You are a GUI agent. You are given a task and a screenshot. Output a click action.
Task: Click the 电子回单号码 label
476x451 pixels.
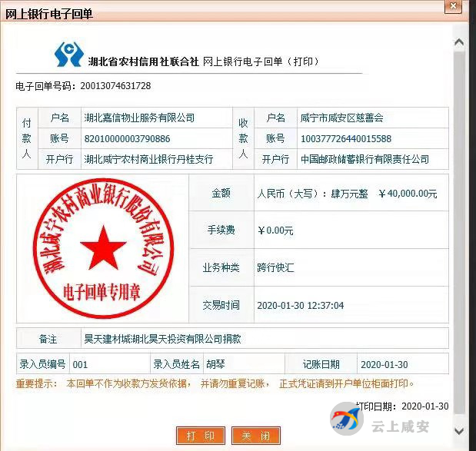(45, 86)
